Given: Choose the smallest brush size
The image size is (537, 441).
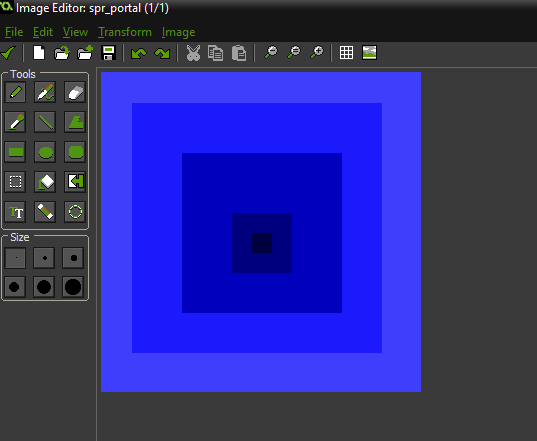Looking at the screenshot, I should [x=15, y=258].
